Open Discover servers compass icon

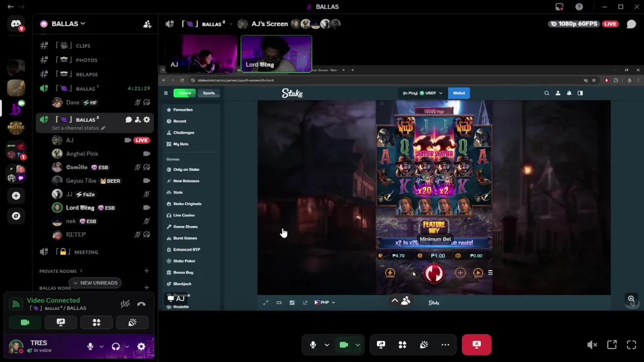click(16, 216)
